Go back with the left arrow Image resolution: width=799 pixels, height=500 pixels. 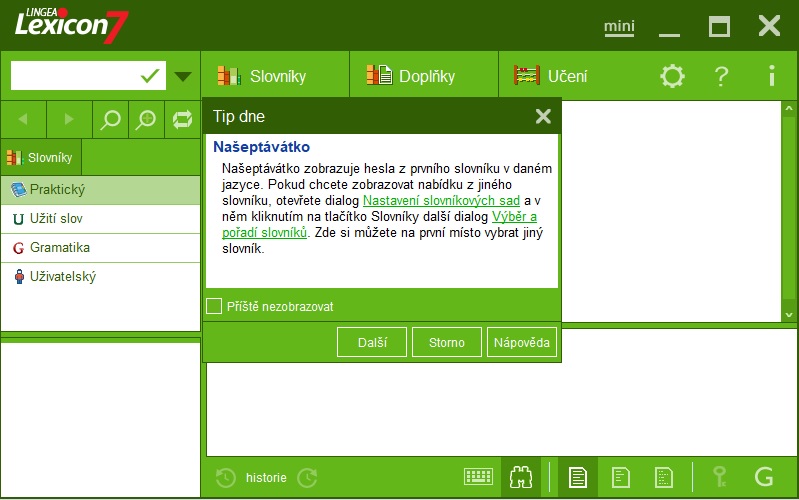pyautogui.click(x=23, y=119)
